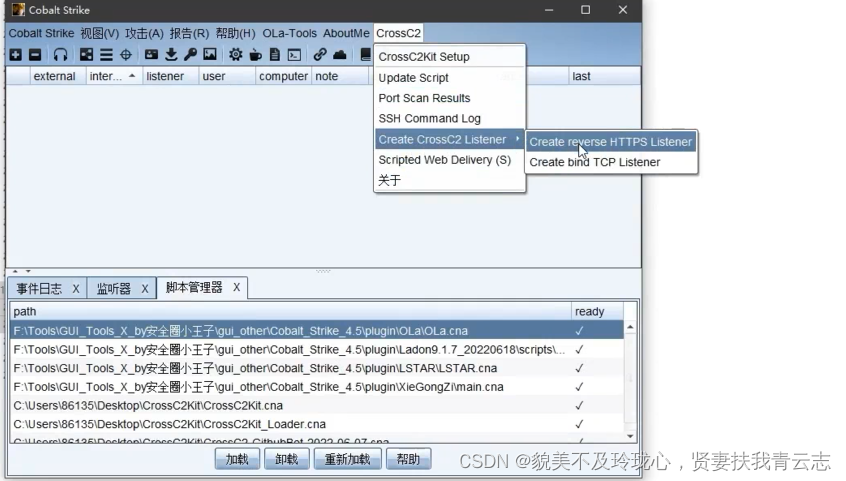Choose Update Script from CrossC2 menu
This screenshot has width=846, height=481.
pyautogui.click(x=449, y=78)
